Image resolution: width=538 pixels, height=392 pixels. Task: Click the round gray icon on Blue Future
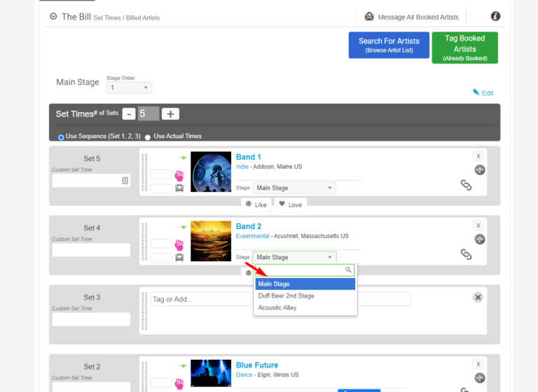coord(479,378)
